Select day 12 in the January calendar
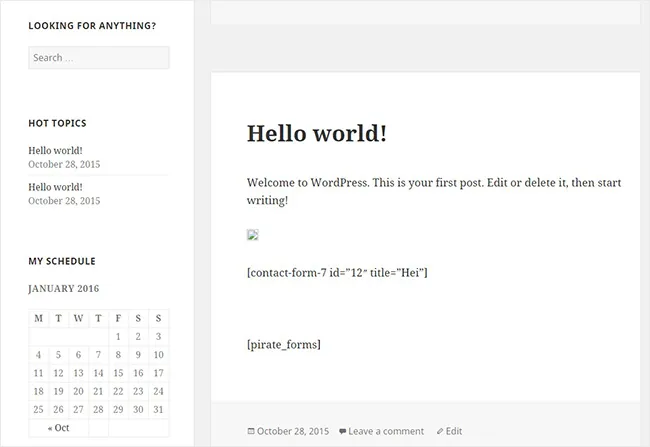 pyautogui.click(x=58, y=373)
